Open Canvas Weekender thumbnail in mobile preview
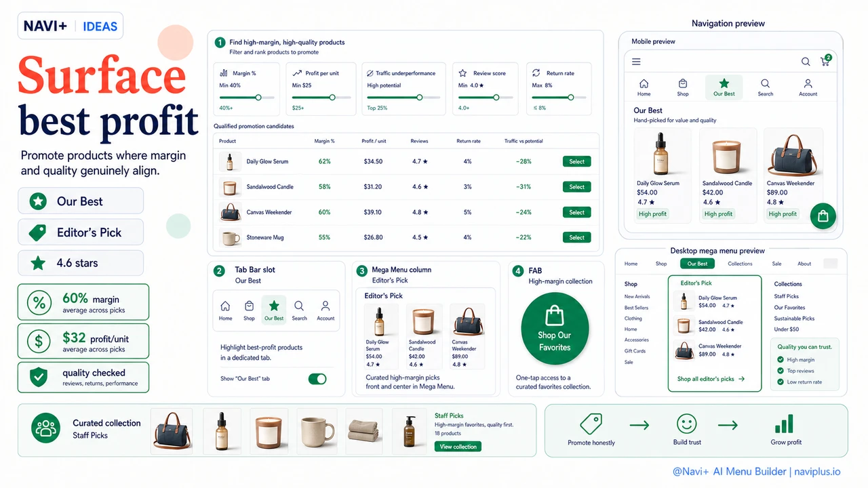Image resolution: width=868 pixels, height=488 pixels. tap(792, 153)
